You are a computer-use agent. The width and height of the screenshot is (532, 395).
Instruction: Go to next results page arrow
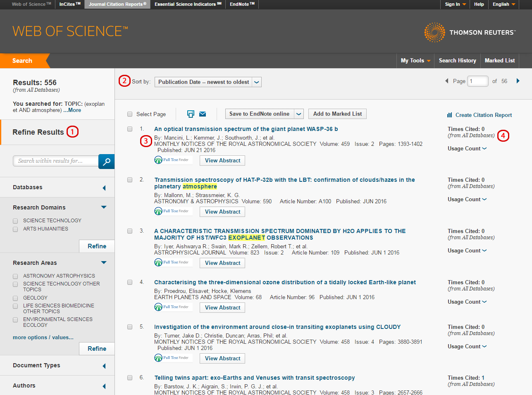point(518,81)
